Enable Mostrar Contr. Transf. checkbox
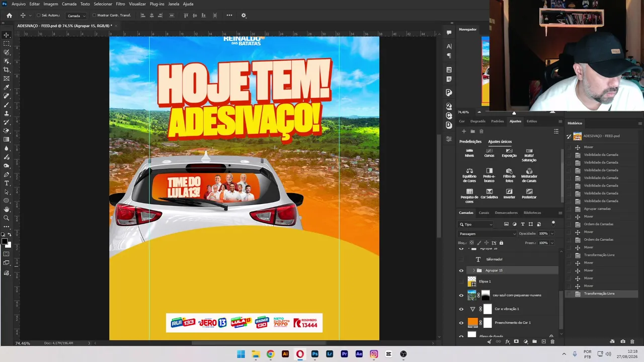 [94, 16]
